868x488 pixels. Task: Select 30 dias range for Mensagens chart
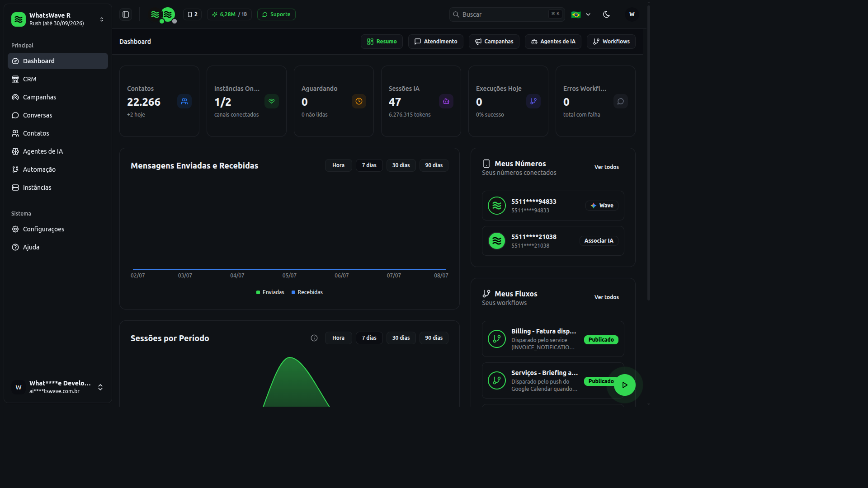(401, 165)
